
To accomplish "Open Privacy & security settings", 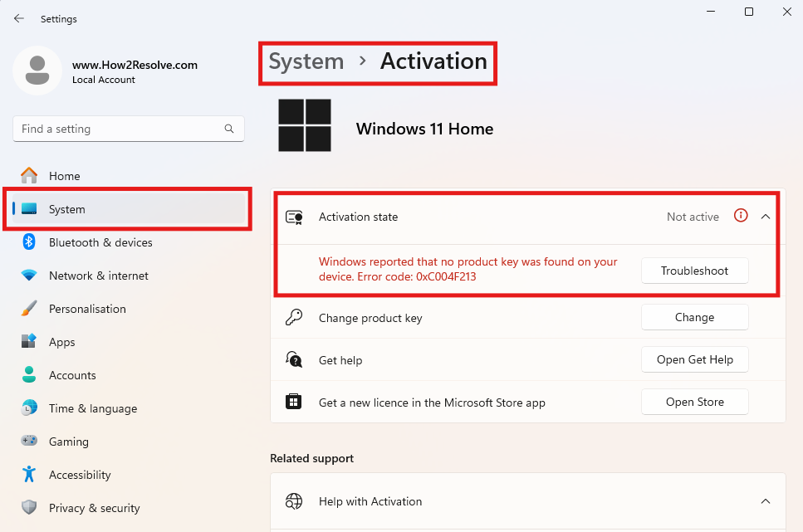I will [128, 508].
